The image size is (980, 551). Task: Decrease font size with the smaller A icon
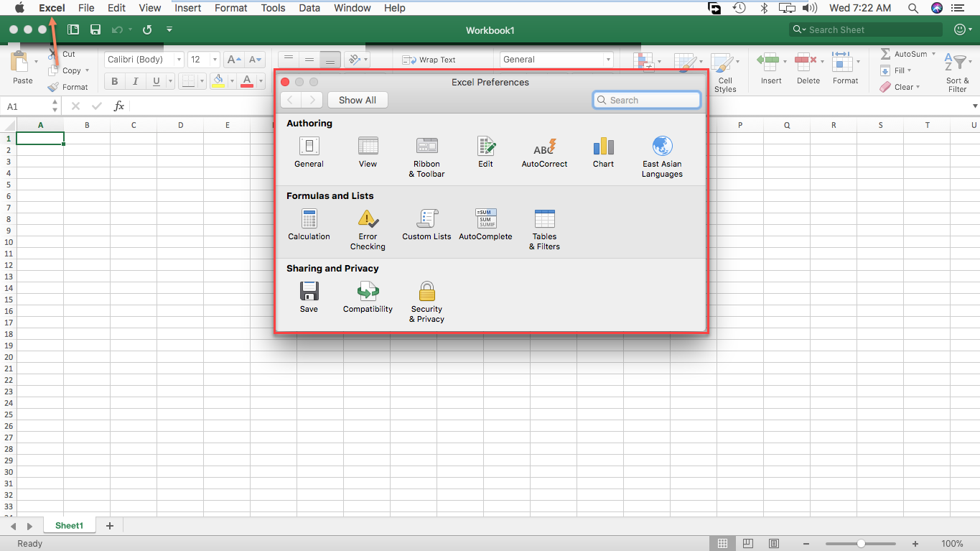255,60
